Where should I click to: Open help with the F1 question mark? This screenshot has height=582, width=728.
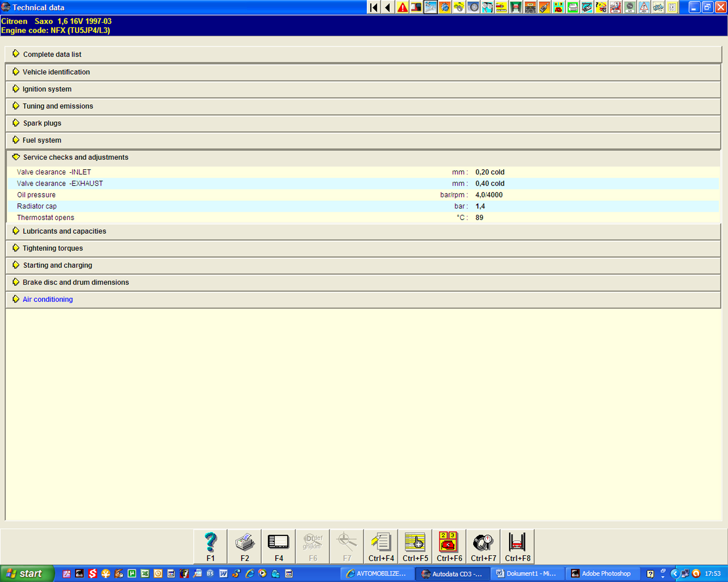pos(211,547)
